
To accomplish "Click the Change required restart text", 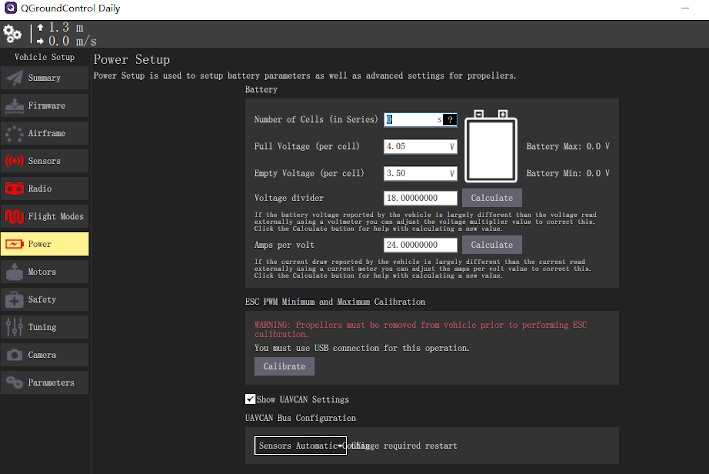I will 405,446.
